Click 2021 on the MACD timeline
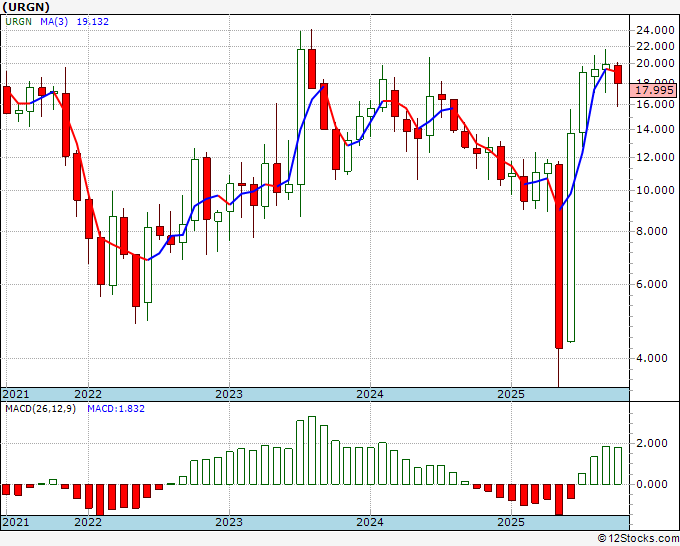The image size is (680, 546). [x=16, y=522]
